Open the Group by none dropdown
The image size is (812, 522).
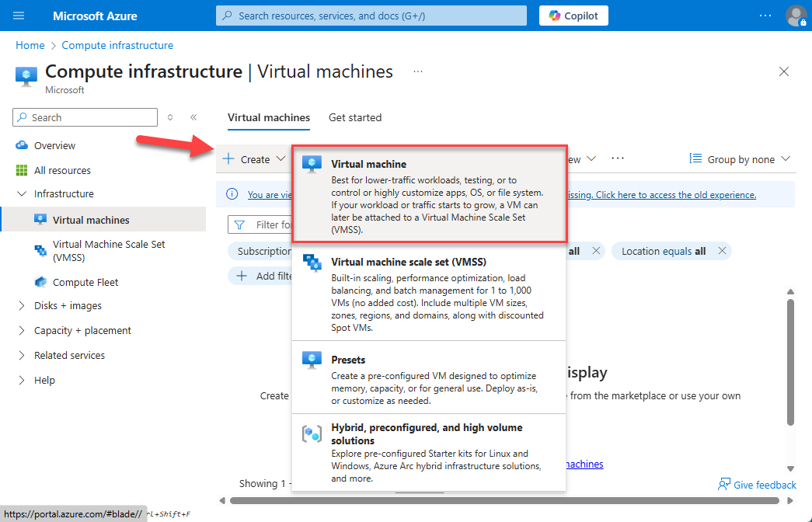click(x=741, y=159)
